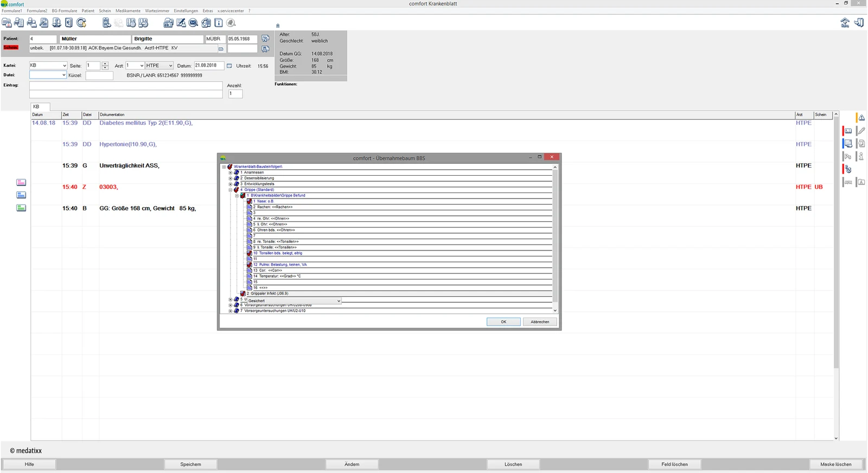Toggle check icon of '2 Rachen' row

point(250,207)
